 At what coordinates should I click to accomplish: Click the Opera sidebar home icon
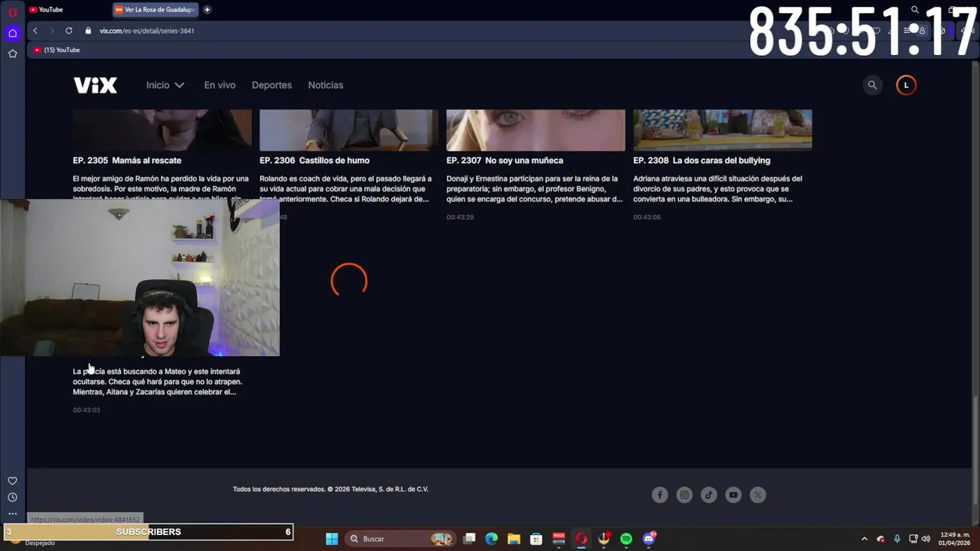point(12,33)
